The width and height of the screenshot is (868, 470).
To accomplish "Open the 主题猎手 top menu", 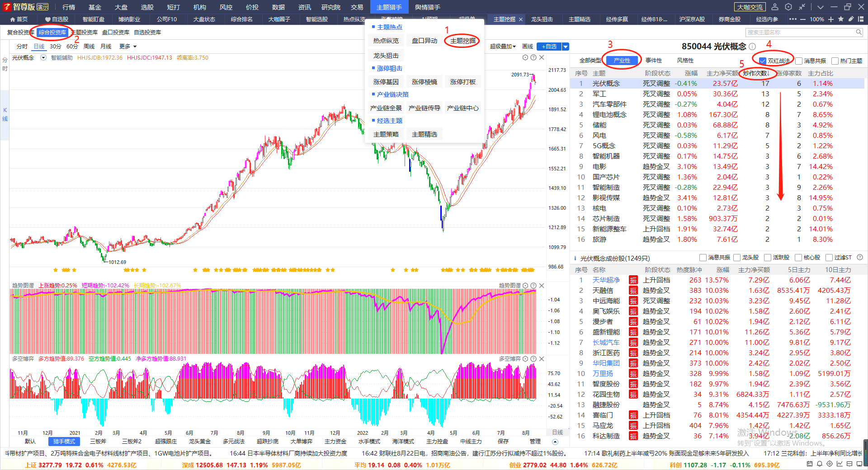I will (389, 7).
